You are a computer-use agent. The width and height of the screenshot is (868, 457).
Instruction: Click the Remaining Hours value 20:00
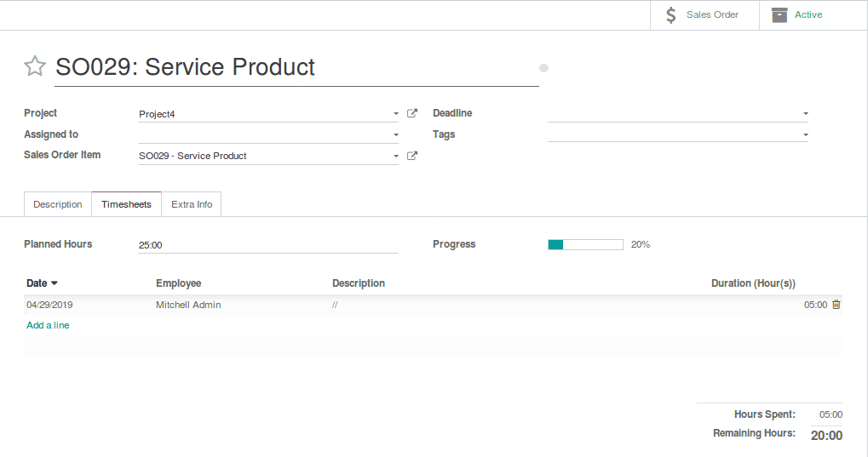click(826, 436)
